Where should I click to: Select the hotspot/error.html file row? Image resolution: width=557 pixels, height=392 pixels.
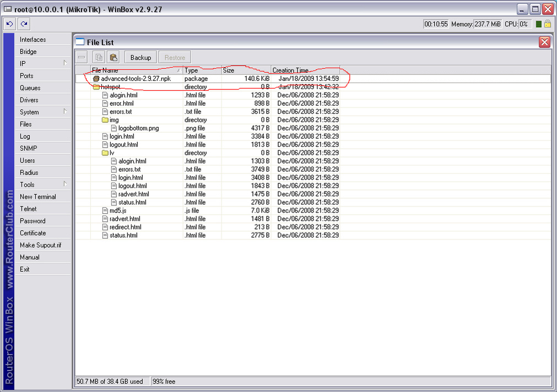[x=313, y=104]
